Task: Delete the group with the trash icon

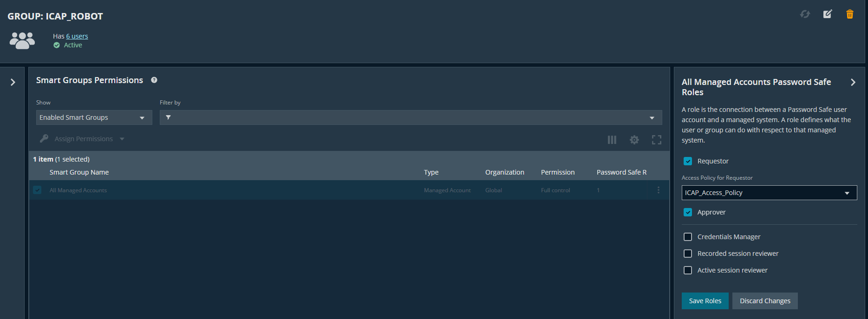Action: tap(850, 14)
